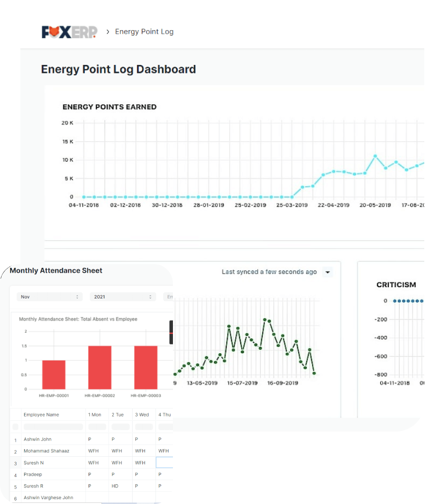Click the red bar for HR-EMP-00001
The image size is (442, 504).
54,375
